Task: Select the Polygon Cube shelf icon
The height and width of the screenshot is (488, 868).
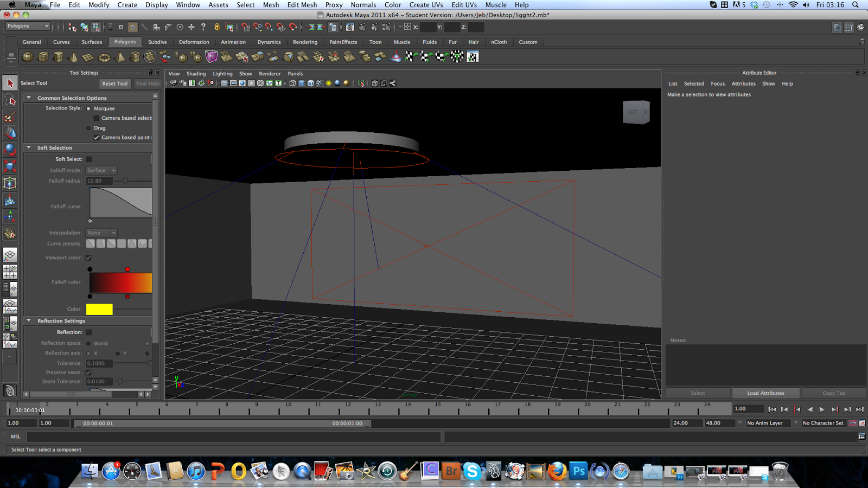Action: 43,56
